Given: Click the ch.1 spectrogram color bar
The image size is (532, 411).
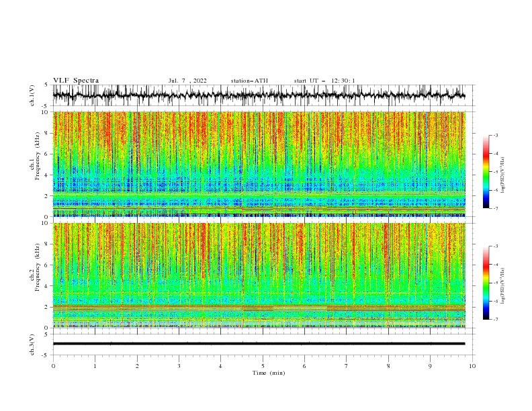Looking at the screenshot, I should click(x=486, y=172).
